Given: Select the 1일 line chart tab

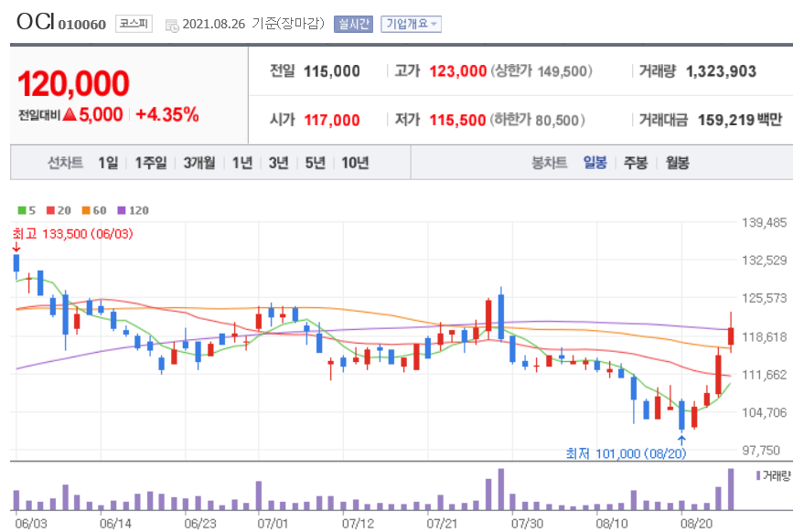Looking at the screenshot, I should (108, 163).
